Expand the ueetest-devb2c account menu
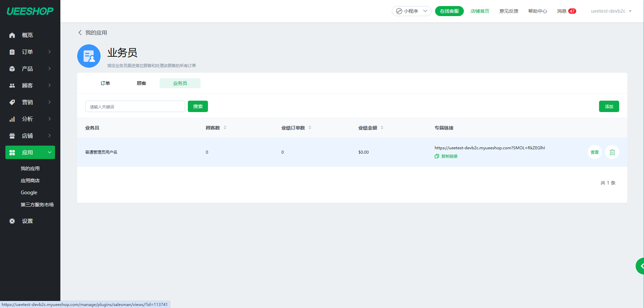 point(611,11)
